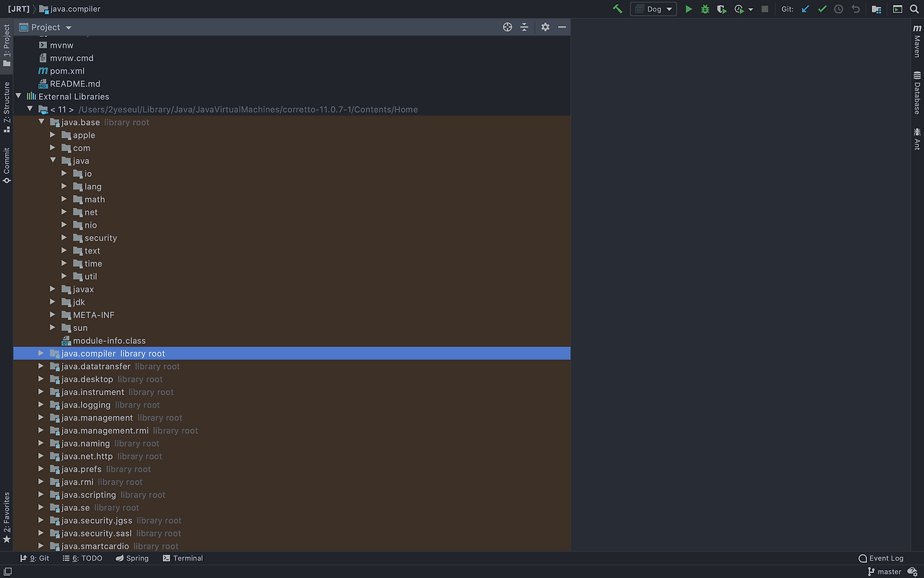Collapse the External Libraries node
The width and height of the screenshot is (924, 578).
pyautogui.click(x=19, y=96)
